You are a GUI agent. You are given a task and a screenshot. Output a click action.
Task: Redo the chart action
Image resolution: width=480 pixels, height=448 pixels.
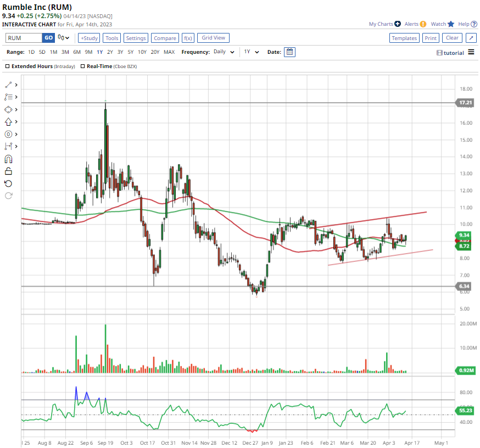[8, 195]
